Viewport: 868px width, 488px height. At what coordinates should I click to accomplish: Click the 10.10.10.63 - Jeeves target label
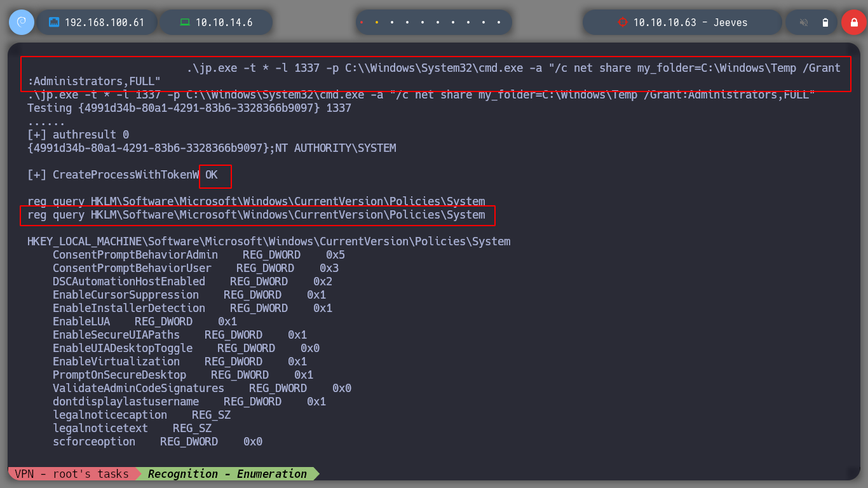pos(690,22)
